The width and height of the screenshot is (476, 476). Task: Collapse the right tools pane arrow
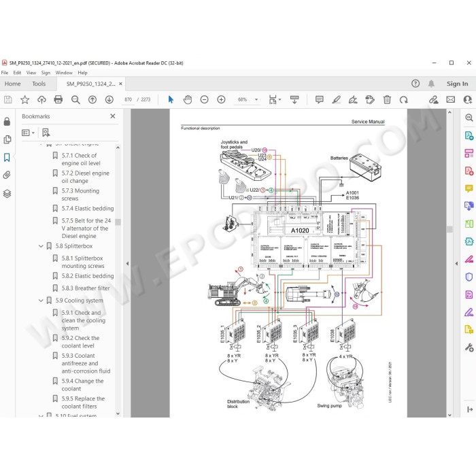coord(456,264)
